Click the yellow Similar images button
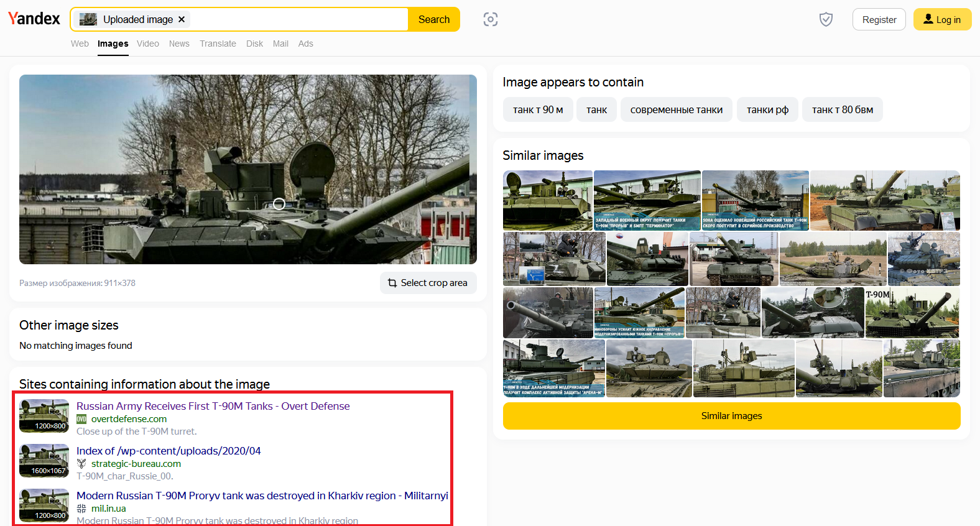The image size is (980, 526). (731, 416)
